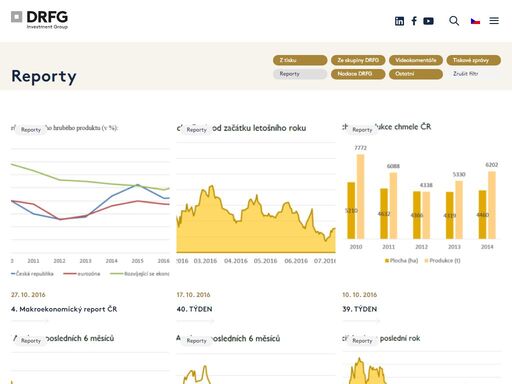The height and width of the screenshot is (384, 512).
Task: Filter articles by Z tisku
Action: [300, 60]
